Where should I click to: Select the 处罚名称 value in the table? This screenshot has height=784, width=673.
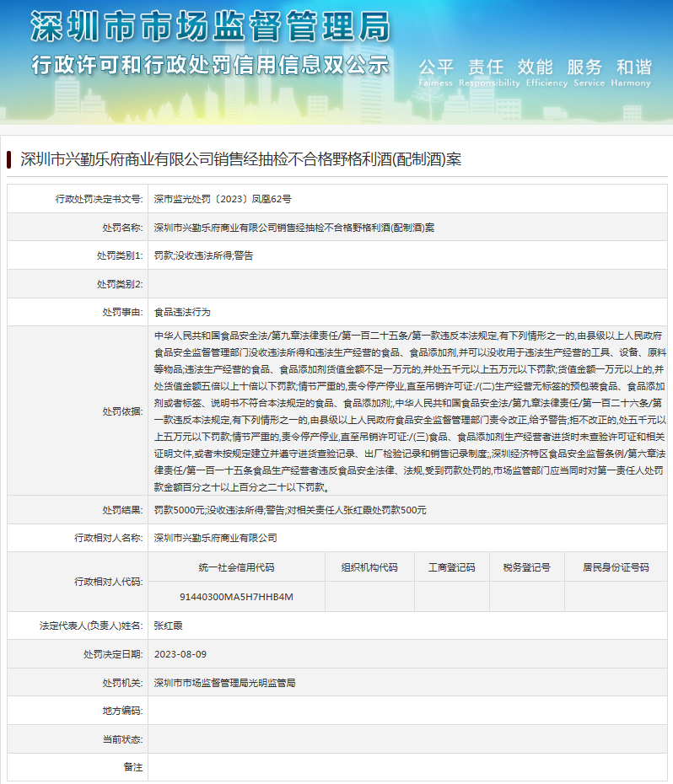(x=294, y=228)
